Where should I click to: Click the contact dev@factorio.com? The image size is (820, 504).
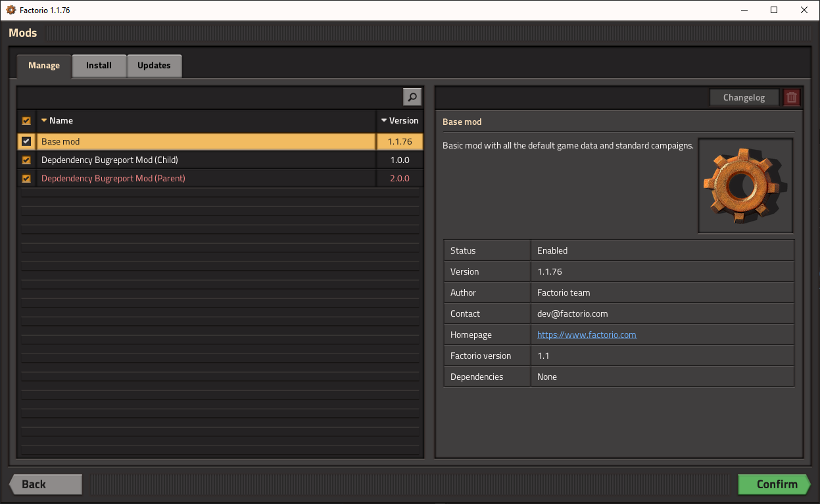573,313
